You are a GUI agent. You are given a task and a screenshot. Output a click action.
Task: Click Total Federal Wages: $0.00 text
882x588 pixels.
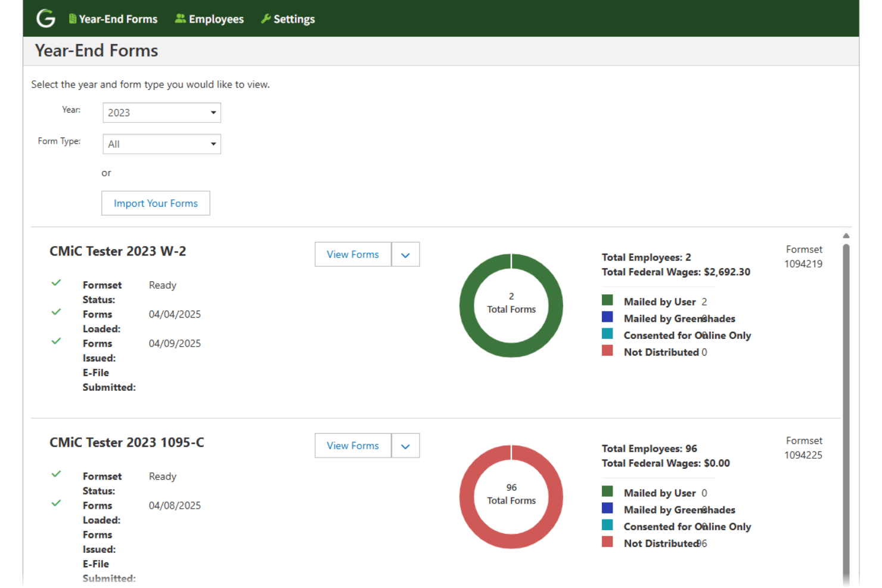pyautogui.click(x=666, y=463)
